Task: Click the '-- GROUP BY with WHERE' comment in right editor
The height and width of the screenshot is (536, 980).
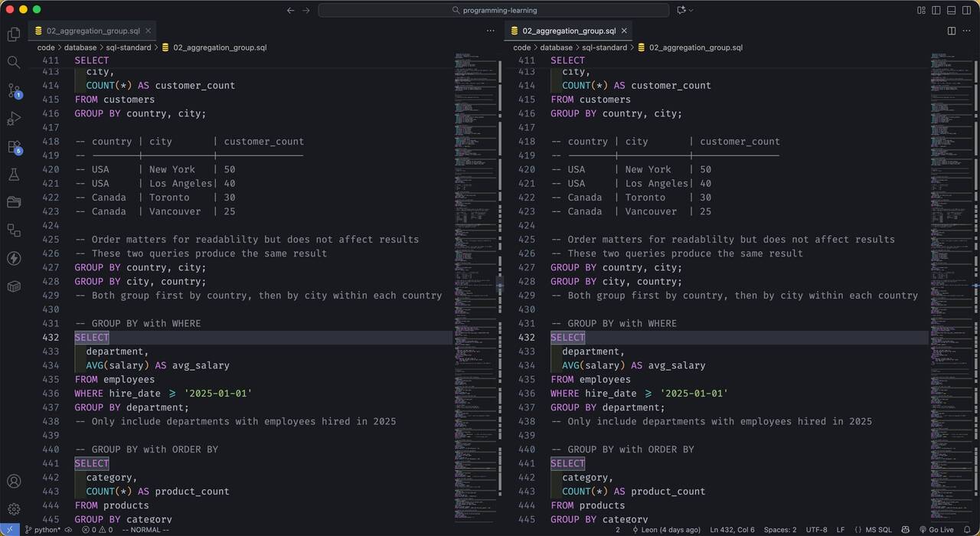Action: pyautogui.click(x=614, y=324)
